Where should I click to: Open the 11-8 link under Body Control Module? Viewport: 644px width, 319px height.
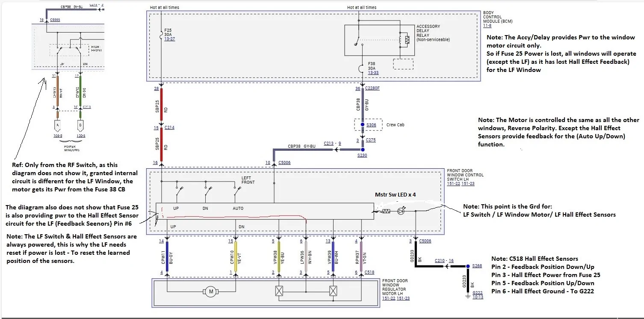[x=487, y=26]
